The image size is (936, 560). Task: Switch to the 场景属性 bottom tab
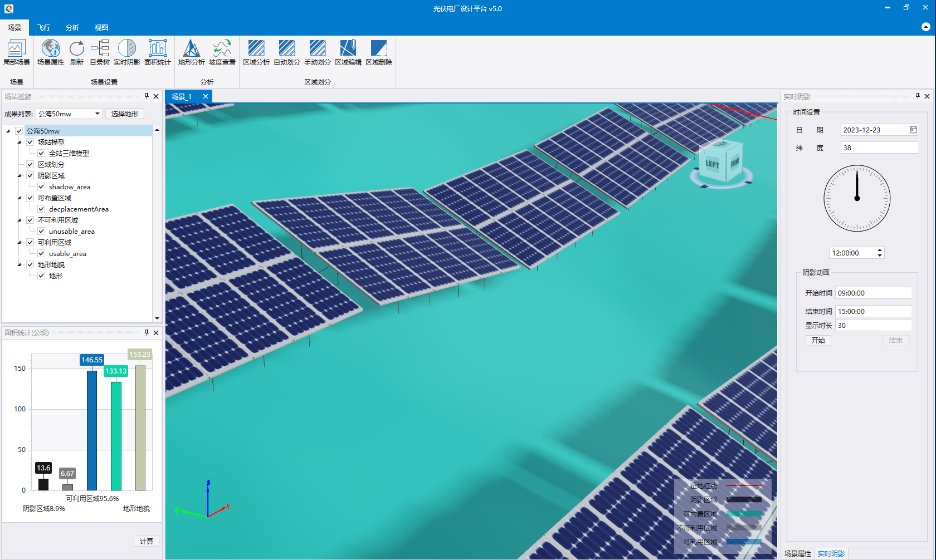click(x=797, y=553)
